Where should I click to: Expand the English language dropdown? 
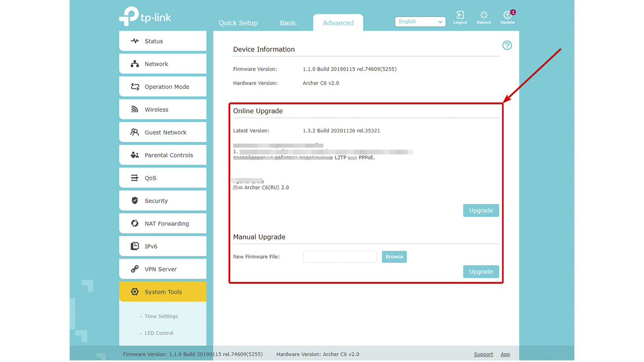pos(420,22)
